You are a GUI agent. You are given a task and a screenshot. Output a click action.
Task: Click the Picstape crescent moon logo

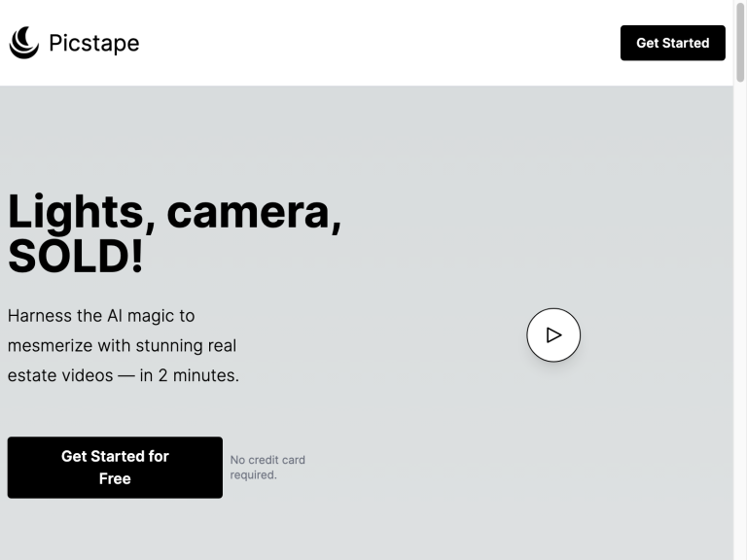(24, 43)
